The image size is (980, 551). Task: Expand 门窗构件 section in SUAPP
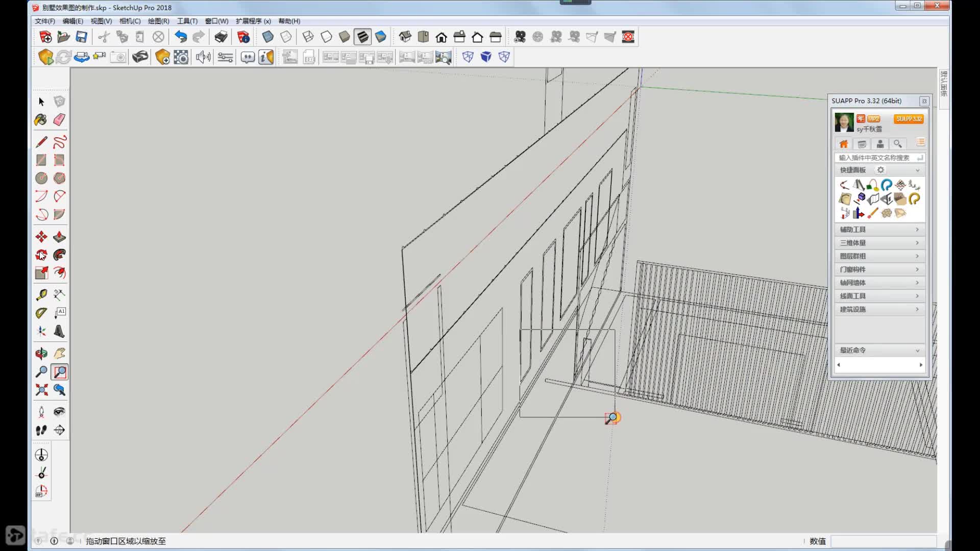coord(879,269)
